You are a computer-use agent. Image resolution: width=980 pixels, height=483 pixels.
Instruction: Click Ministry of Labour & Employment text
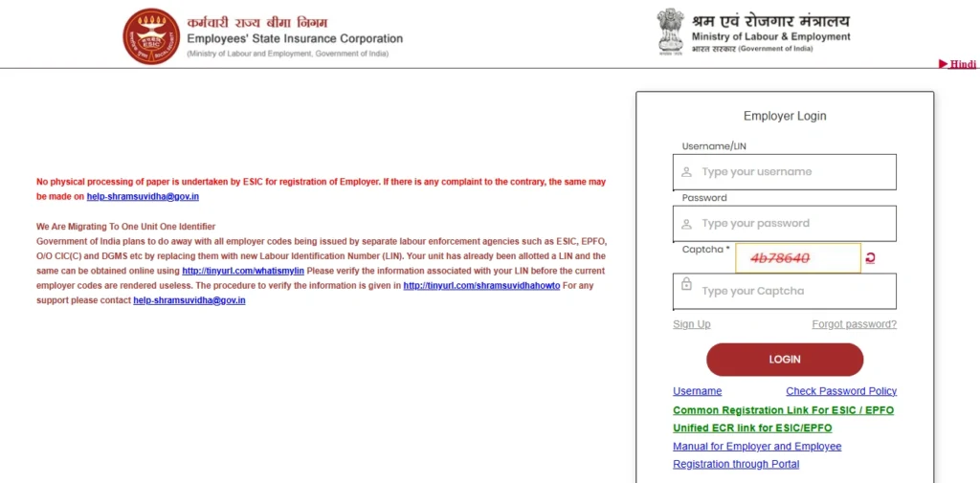(x=770, y=37)
